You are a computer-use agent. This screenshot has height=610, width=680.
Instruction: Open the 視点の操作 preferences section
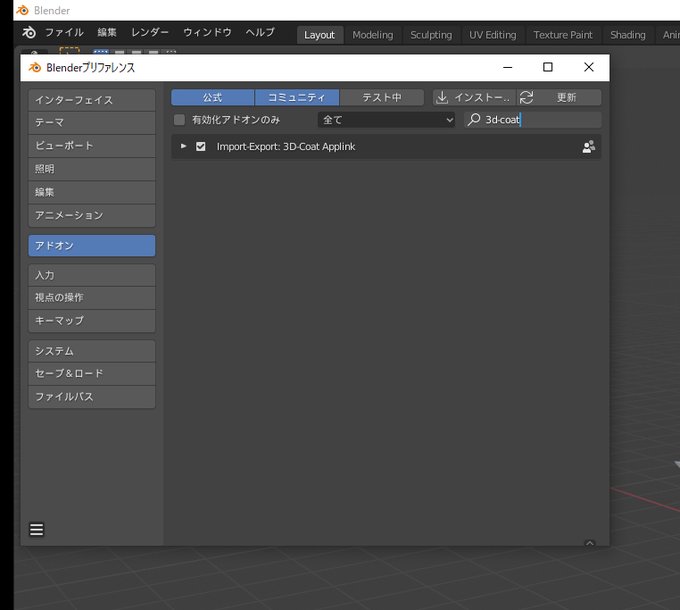click(x=92, y=298)
